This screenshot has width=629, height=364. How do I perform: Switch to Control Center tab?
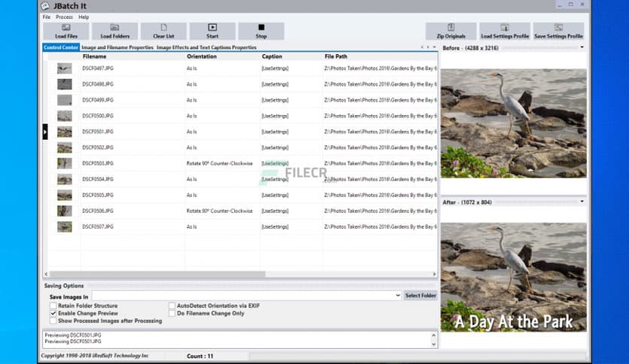[x=61, y=47]
